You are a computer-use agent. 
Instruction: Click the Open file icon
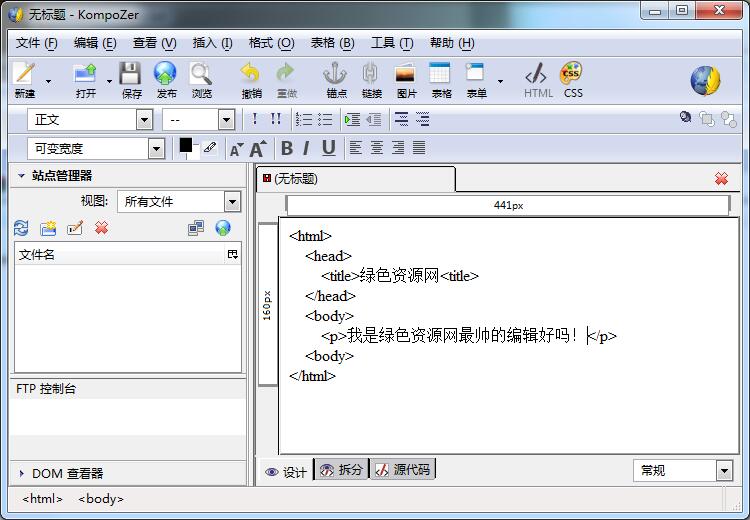[x=86, y=74]
